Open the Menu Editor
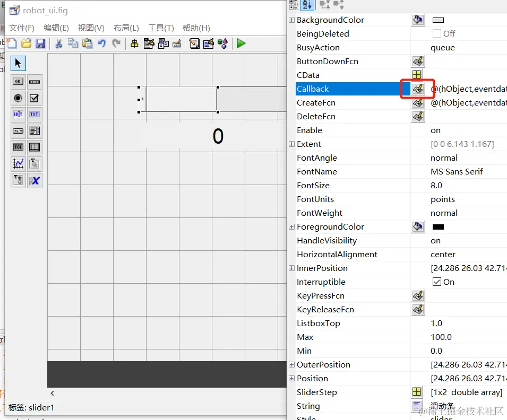Screen dimensions: 507x420 click(x=149, y=43)
